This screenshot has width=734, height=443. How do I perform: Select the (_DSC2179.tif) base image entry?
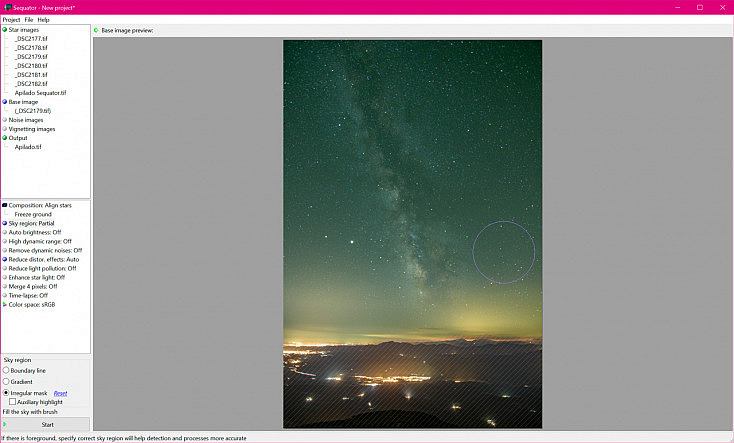point(33,111)
